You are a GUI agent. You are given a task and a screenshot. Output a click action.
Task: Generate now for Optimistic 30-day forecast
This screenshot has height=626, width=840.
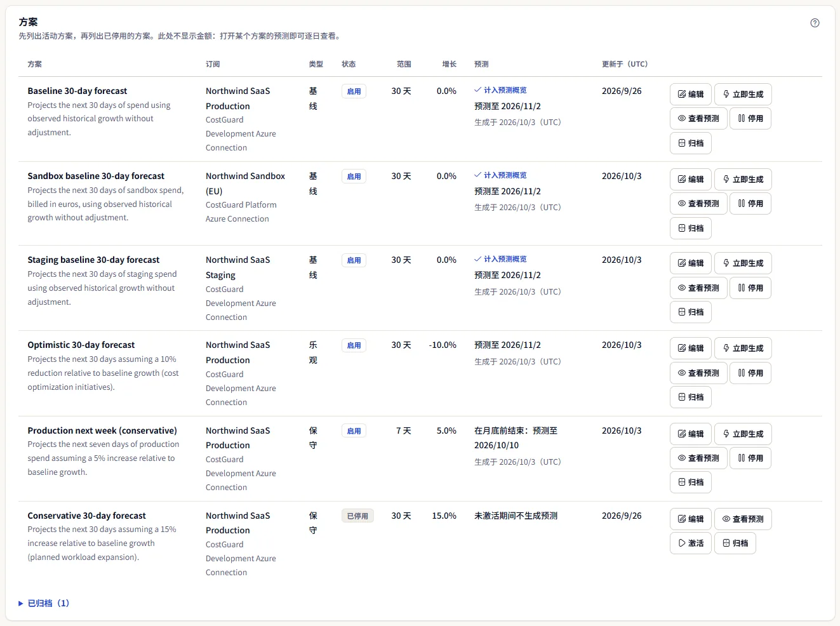pos(743,348)
